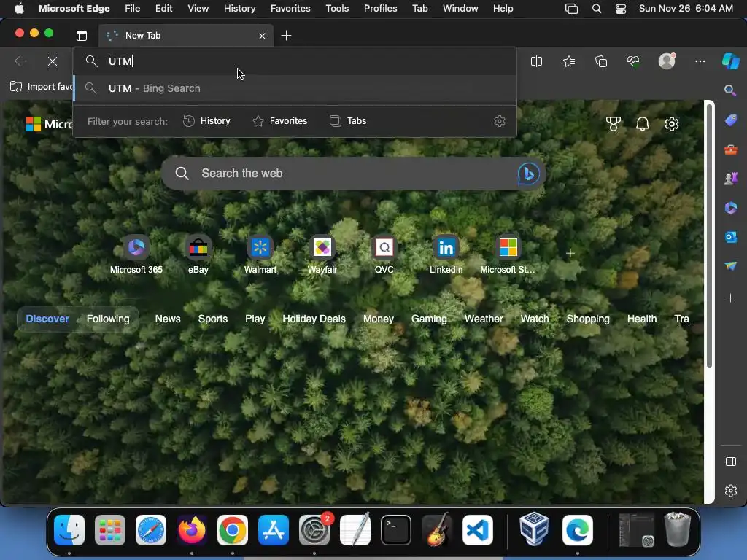
Task: Click the Bing chat icon in search box
Action: (528, 174)
